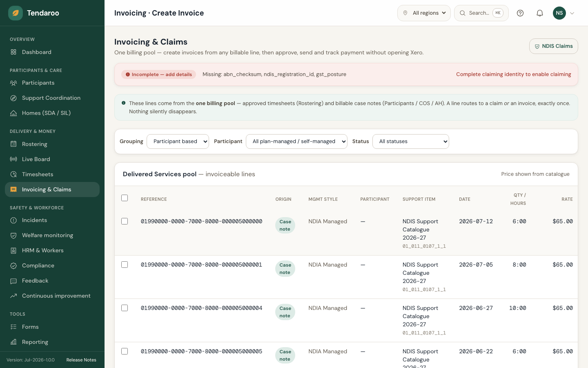Open the Live Board page

(x=52, y=159)
